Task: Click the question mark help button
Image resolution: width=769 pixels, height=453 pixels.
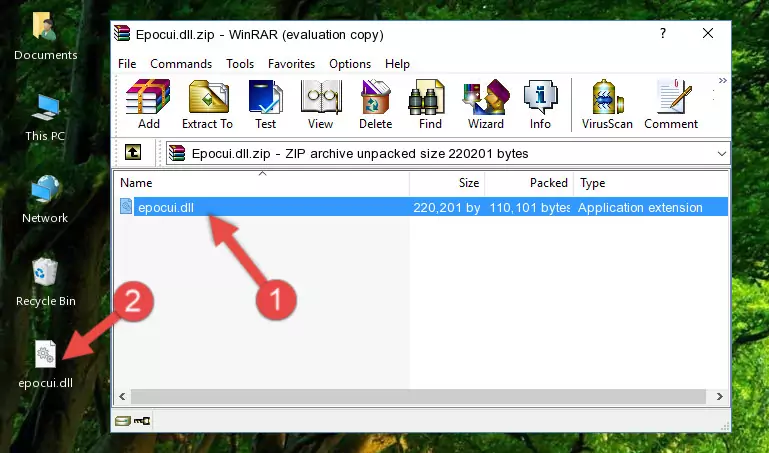Action: click(x=663, y=33)
